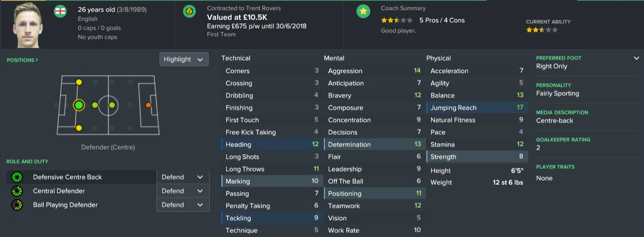Image resolution: width=644 pixels, height=237 pixels.
Task: Change the duty dropdown for Central Defender
Action: tap(182, 191)
